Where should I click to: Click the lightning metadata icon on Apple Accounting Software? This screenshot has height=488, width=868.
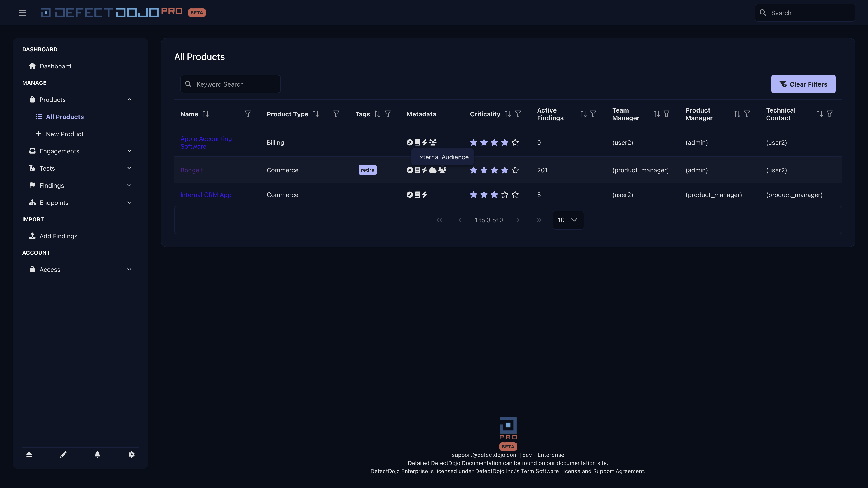(x=424, y=143)
